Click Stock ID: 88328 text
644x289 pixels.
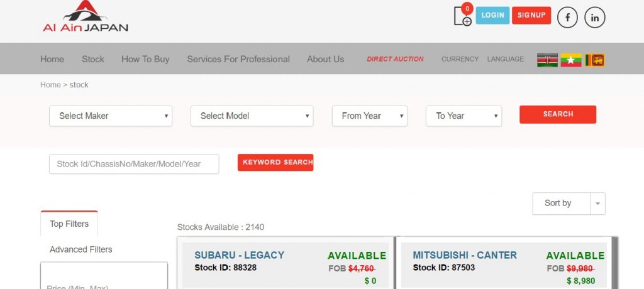pos(226,268)
